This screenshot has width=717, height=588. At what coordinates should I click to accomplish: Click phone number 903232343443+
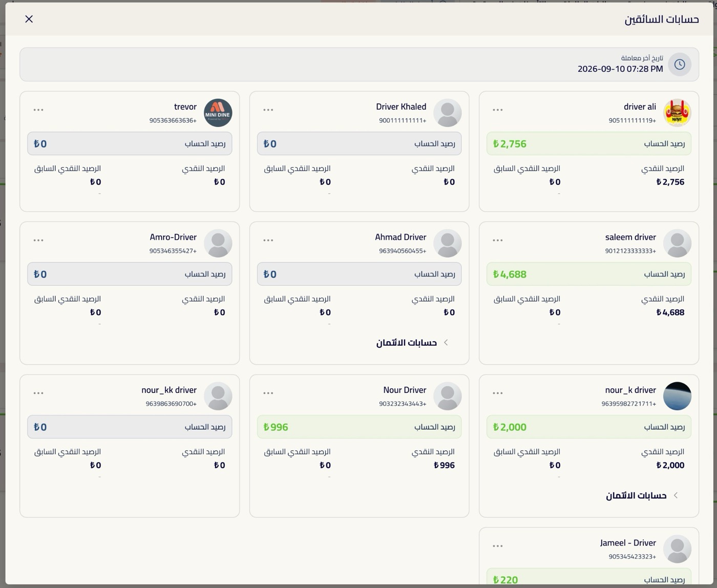[x=403, y=404]
